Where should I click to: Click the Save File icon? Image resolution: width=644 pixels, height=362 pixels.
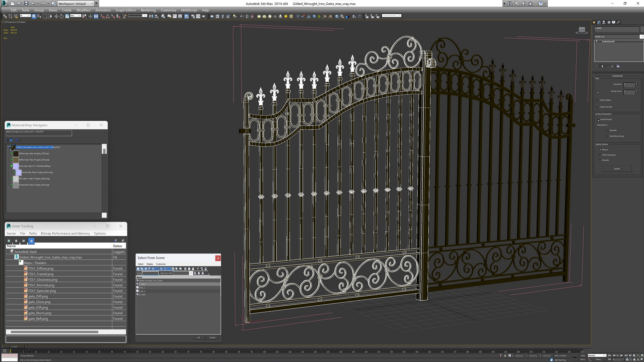pos(26,3)
